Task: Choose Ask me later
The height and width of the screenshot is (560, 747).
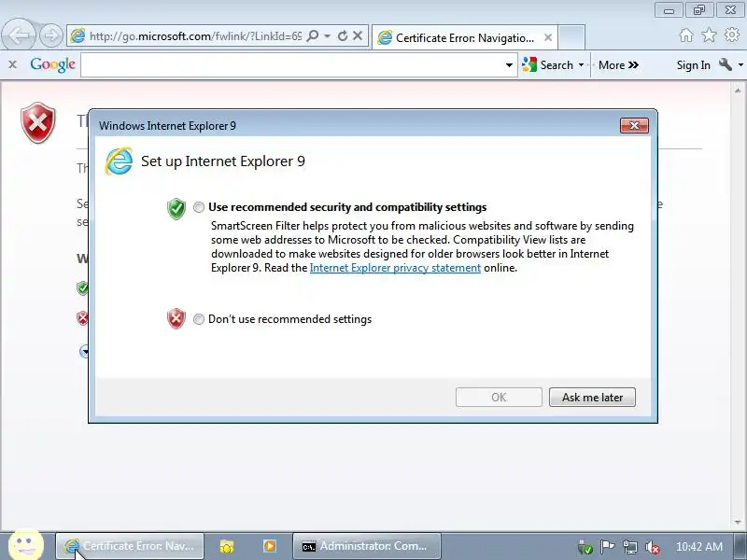Action: pos(592,398)
